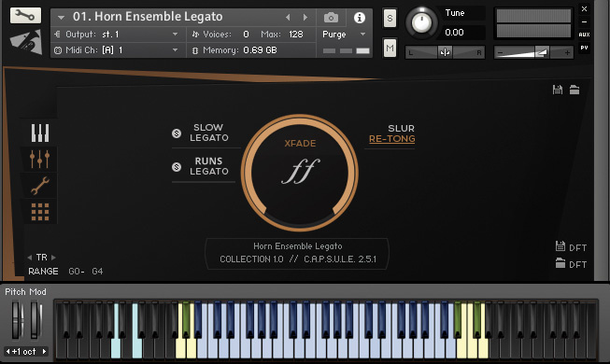610x364 pixels.
Task: Close the instrument with X button
Action: 585,8
